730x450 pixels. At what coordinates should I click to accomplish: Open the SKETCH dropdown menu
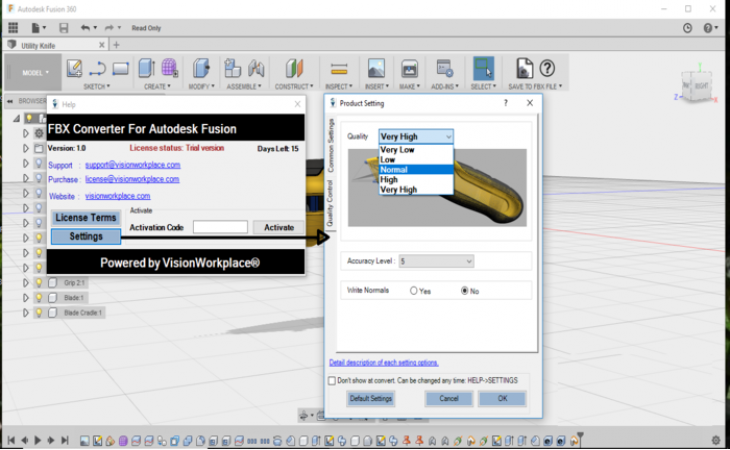tap(97, 87)
